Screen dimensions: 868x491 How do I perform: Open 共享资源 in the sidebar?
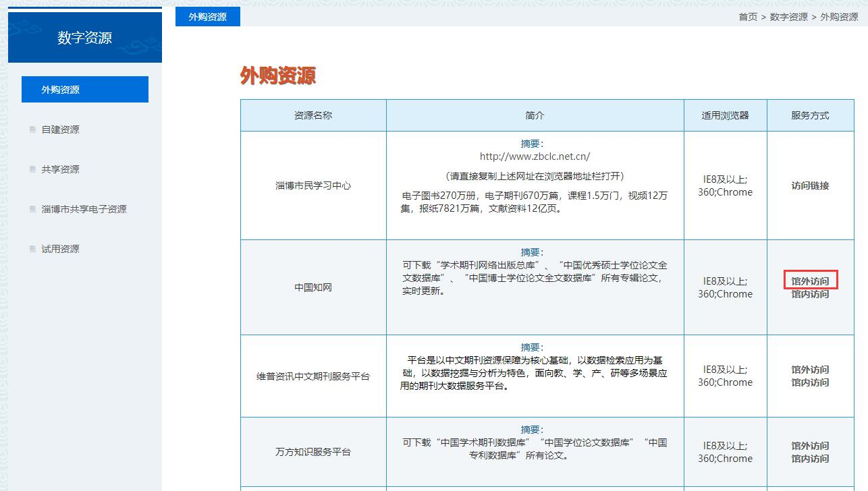click(x=61, y=169)
